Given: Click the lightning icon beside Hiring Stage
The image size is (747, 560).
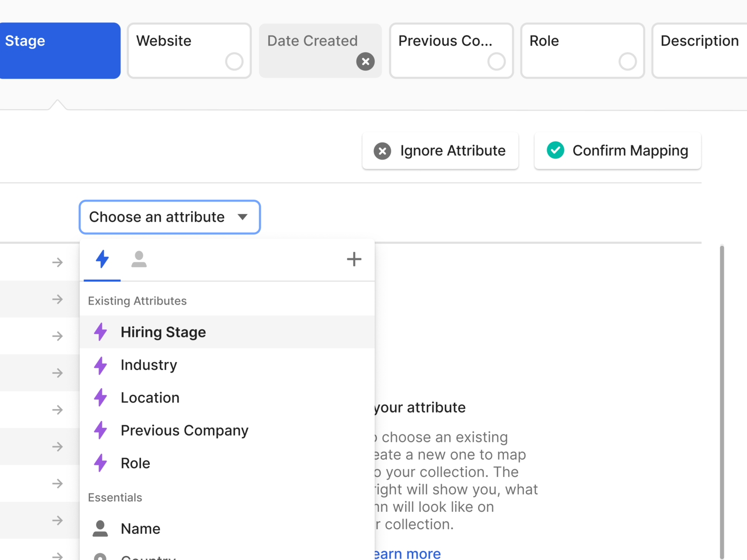Looking at the screenshot, I should pyautogui.click(x=100, y=332).
